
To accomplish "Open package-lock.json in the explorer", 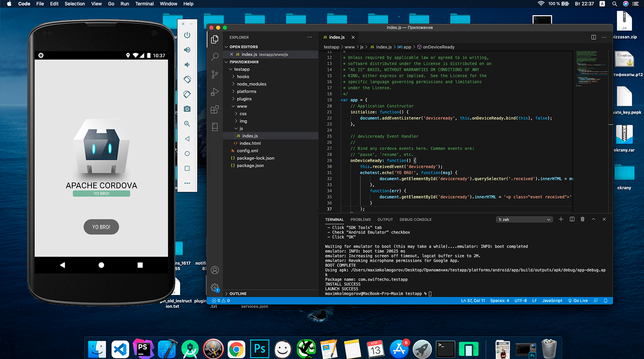I will 255,158.
